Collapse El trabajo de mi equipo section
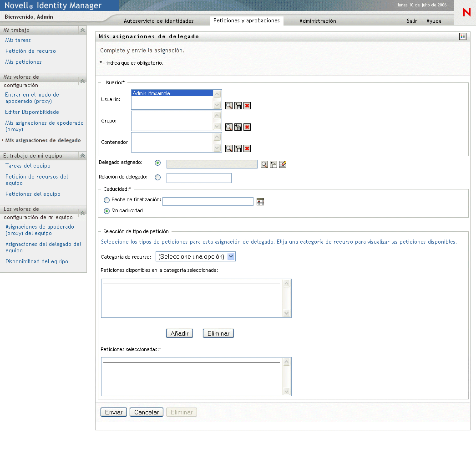Viewport: 476px width, 449px height. coord(82,156)
